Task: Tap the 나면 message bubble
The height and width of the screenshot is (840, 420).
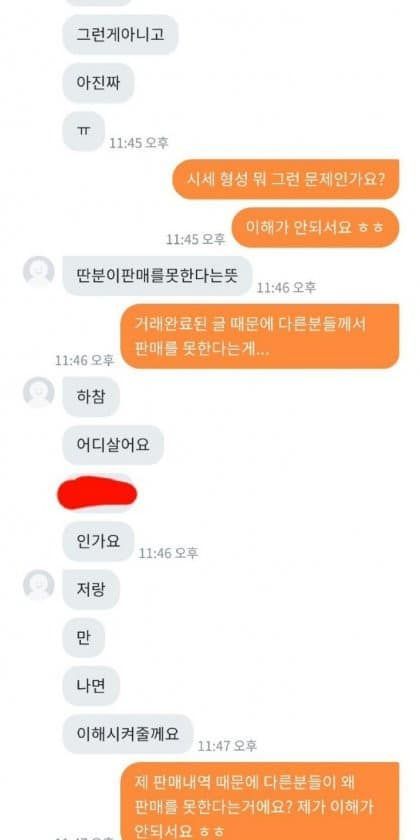Action: (x=91, y=686)
